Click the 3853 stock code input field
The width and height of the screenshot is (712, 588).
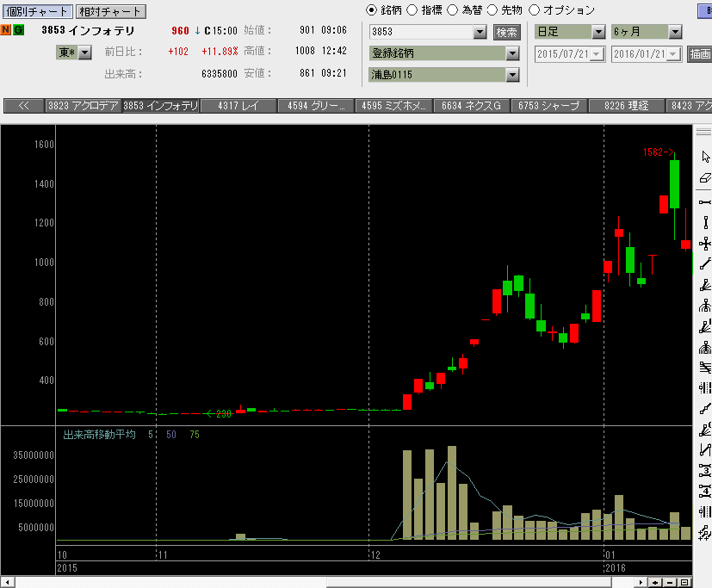(x=421, y=32)
